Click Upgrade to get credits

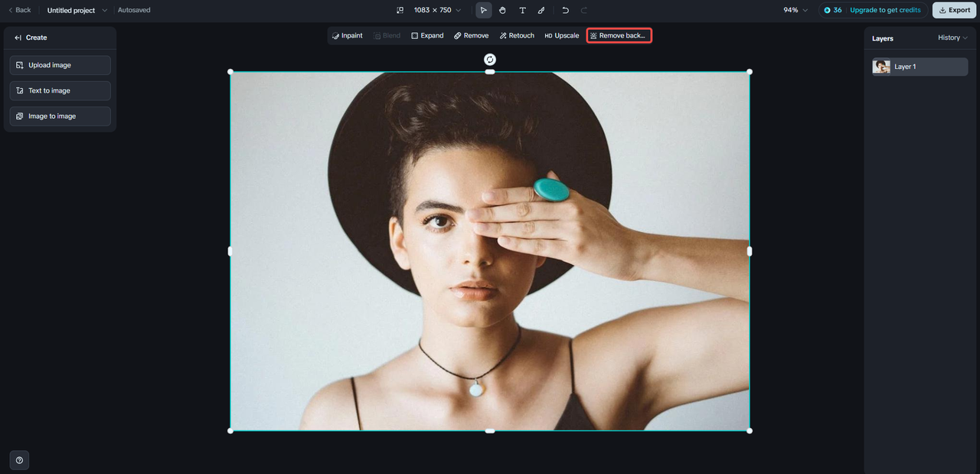[x=885, y=10]
